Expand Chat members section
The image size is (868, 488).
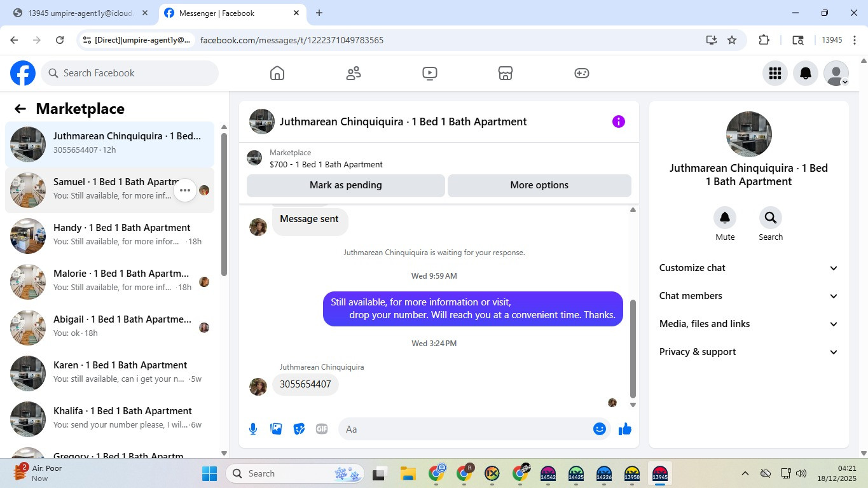click(749, 296)
